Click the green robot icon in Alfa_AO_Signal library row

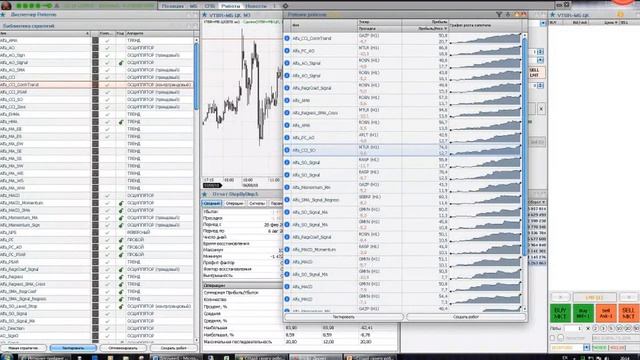121,63
